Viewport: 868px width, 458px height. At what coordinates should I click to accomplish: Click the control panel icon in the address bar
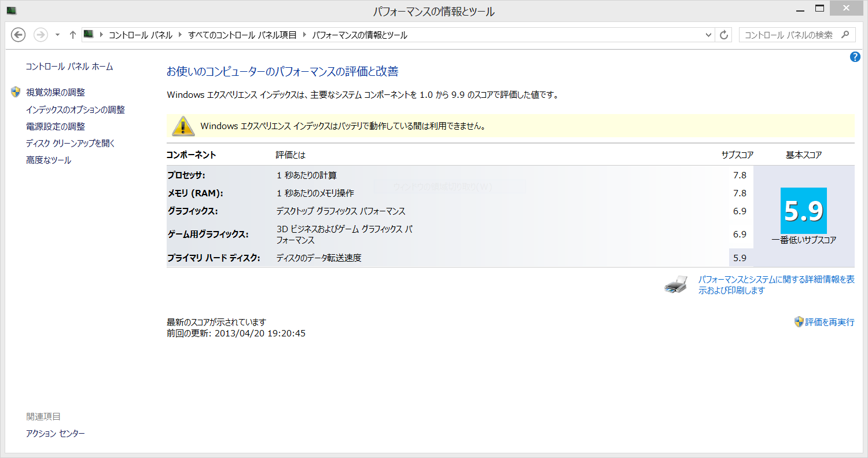point(89,35)
